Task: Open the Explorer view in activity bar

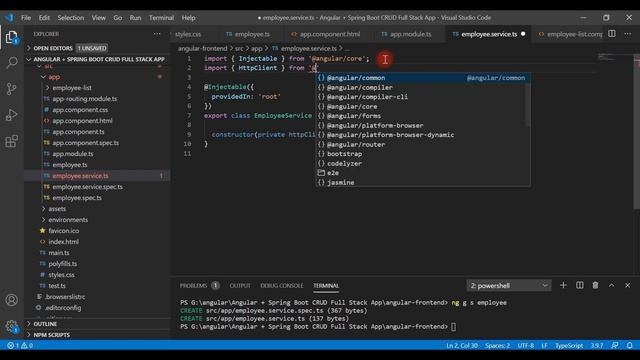Action: (11, 37)
